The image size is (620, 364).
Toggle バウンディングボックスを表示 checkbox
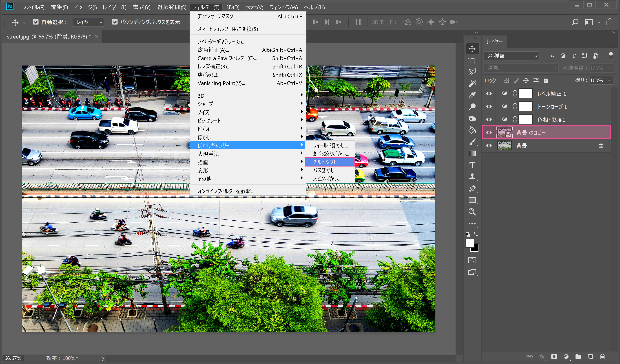tap(115, 22)
